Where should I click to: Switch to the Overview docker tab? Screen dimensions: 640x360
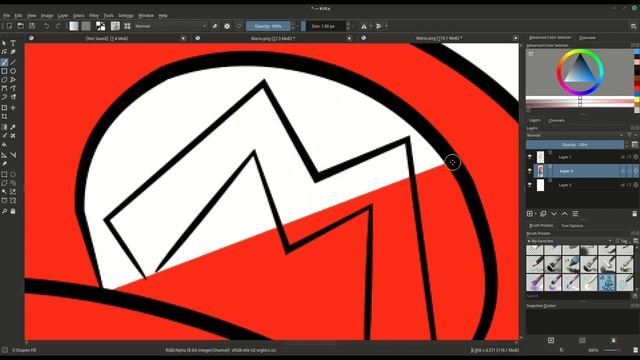(x=587, y=38)
